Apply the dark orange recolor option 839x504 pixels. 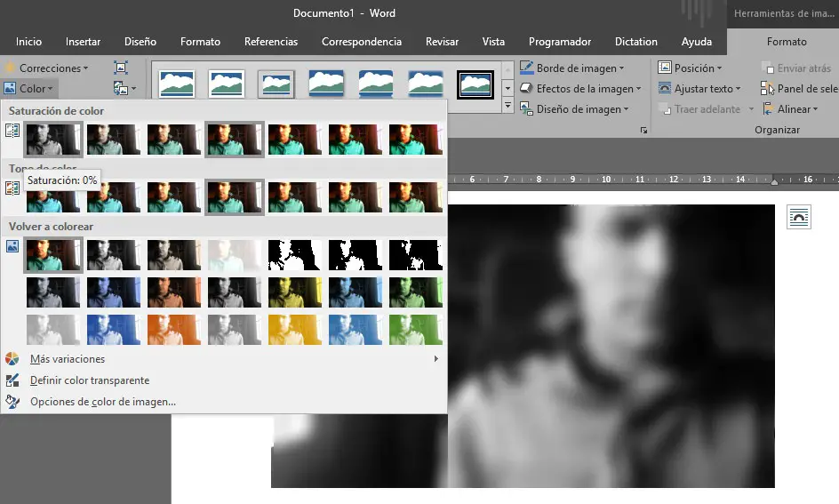174,292
